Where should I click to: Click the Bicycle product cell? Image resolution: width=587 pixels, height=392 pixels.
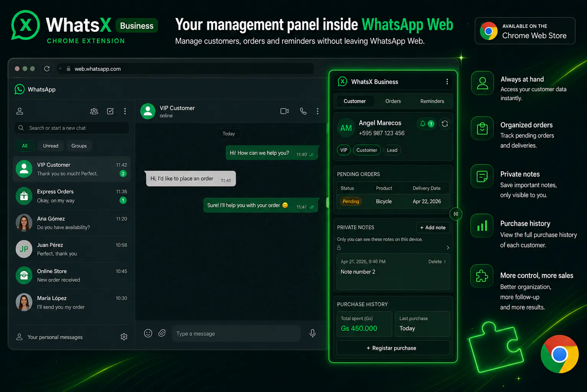[384, 202]
